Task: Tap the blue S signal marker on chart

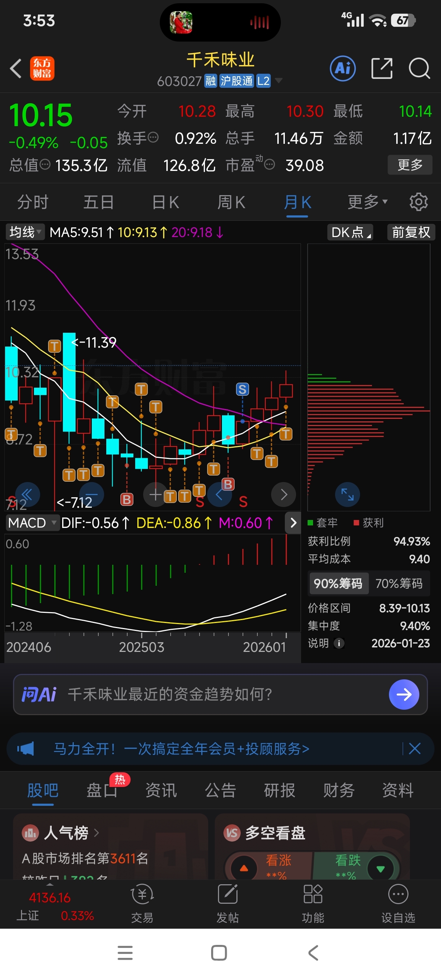Action: click(x=243, y=389)
